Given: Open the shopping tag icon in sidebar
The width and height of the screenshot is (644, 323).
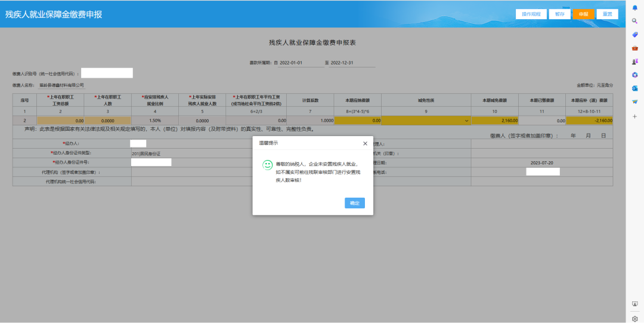Looking at the screenshot, I should pos(635,35).
